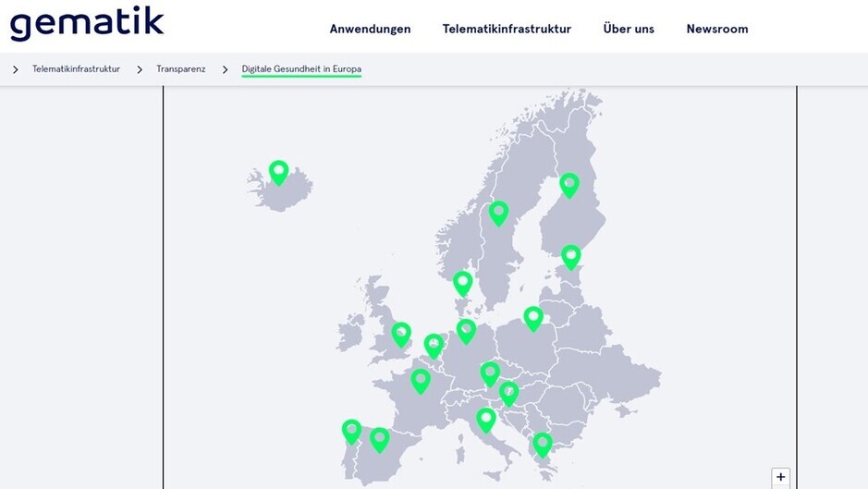Click the map pin on Sweden
The width and height of the screenshot is (868, 489).
pos(499,214)
